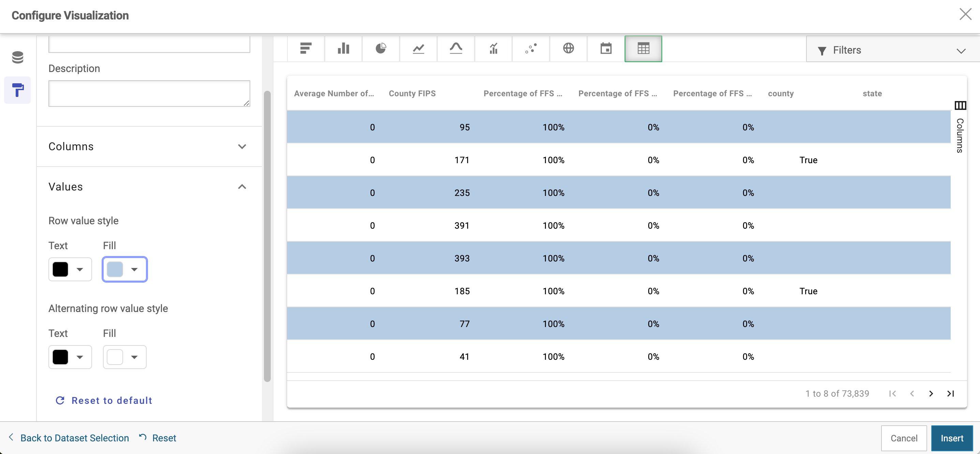980x454 pixels.
Task: Choose the calendar visualization type
Action: [x=606, y=48]
